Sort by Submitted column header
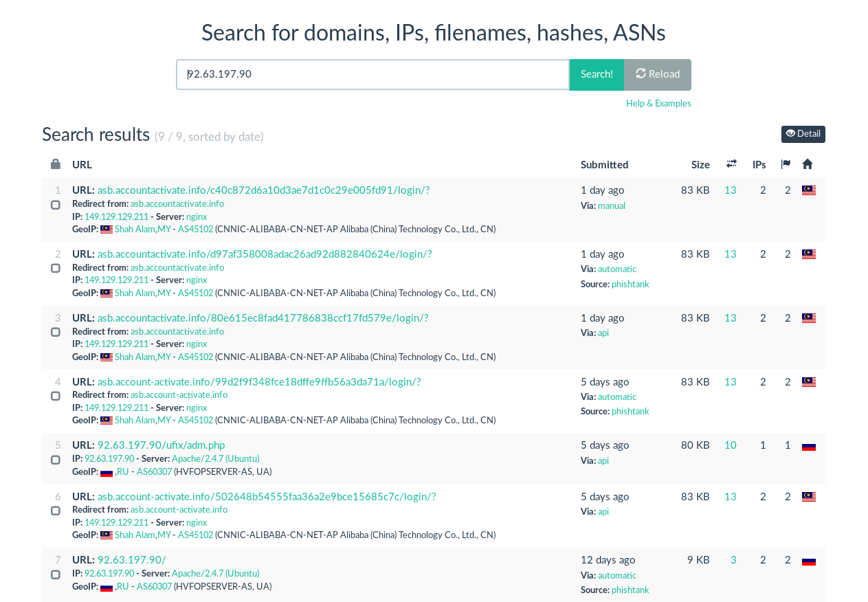The image size is (868, 602). pyautogui.click(x=604, y=165)
